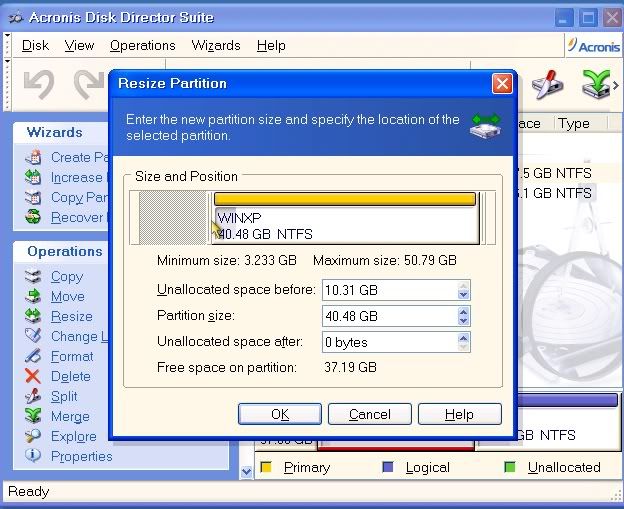624x509 pixels.
Task: Click the disk with red pen toolbar icon
Action: click(x=548, y=85)
